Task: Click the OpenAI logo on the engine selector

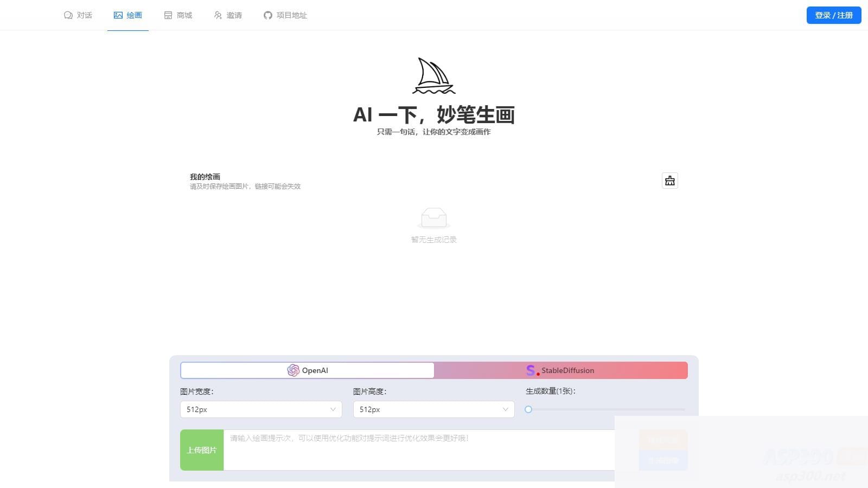Action: [x=295, y=370]
